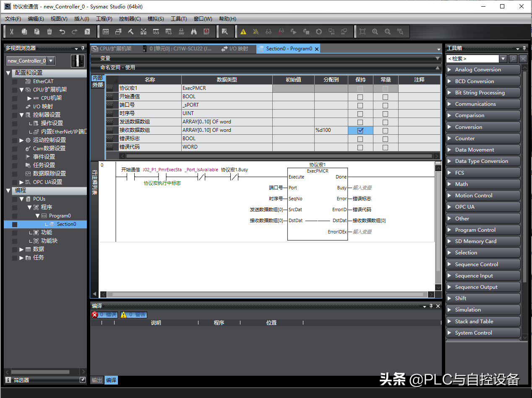Image resolution: width=532 pixels, height=398 pixels.
Task: Enable Retain checkbox for 错误代码 variable
Action: [360, 147]
